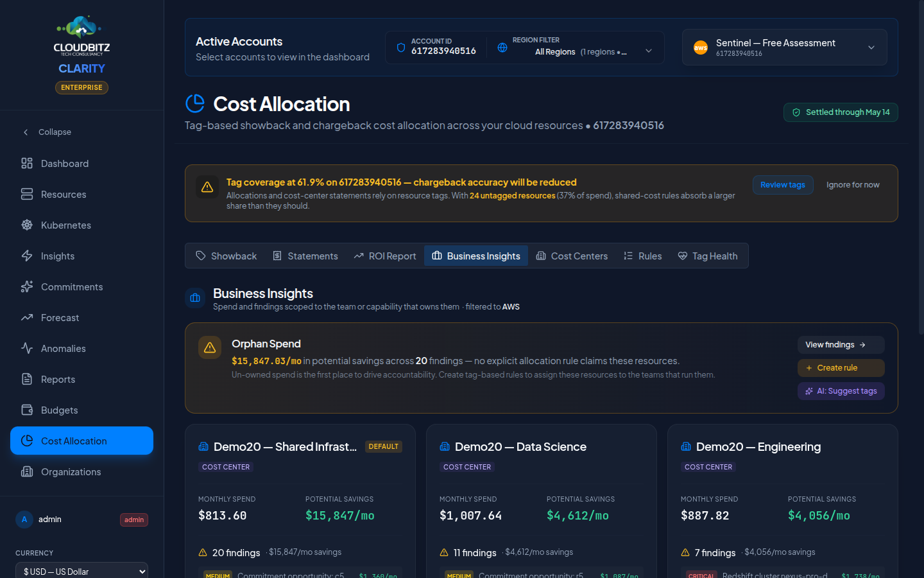Open Insights in the sidebar
924x578 pixels.
tap(81, 256)
